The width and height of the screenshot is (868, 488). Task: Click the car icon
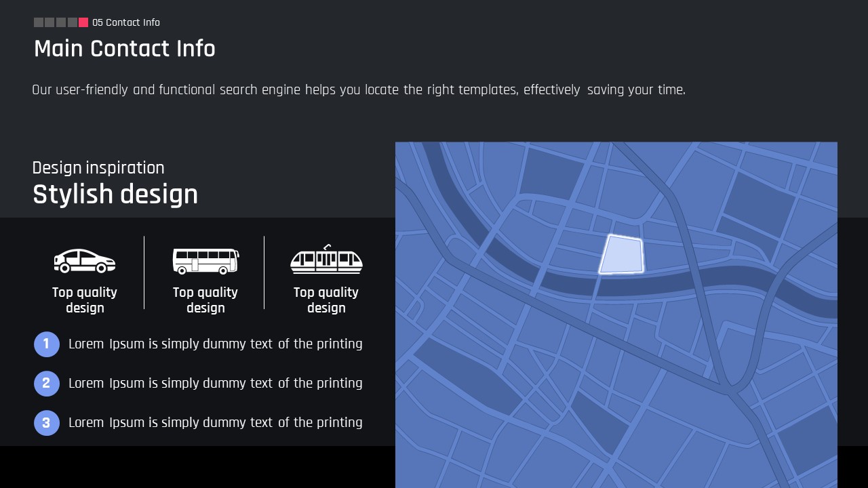point(85,261)
